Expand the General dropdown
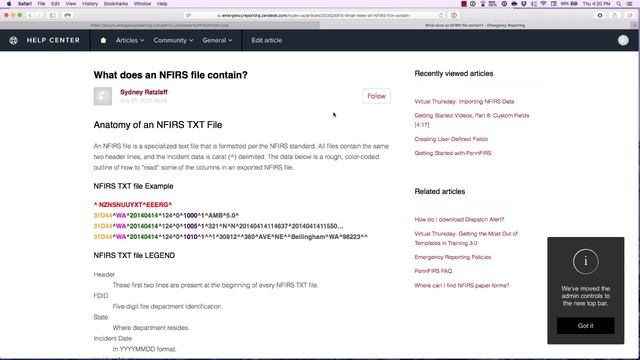Viewport: 640px width, 360px height. tap(217, 40)
